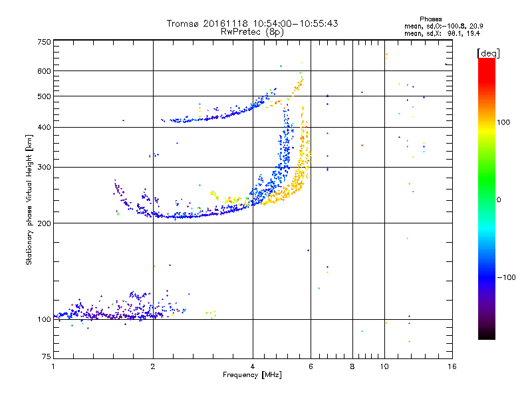The height and width of the screenshot is (399, 532).
Task: Click y-axis tick label '75'
Action: pos(47,356)
